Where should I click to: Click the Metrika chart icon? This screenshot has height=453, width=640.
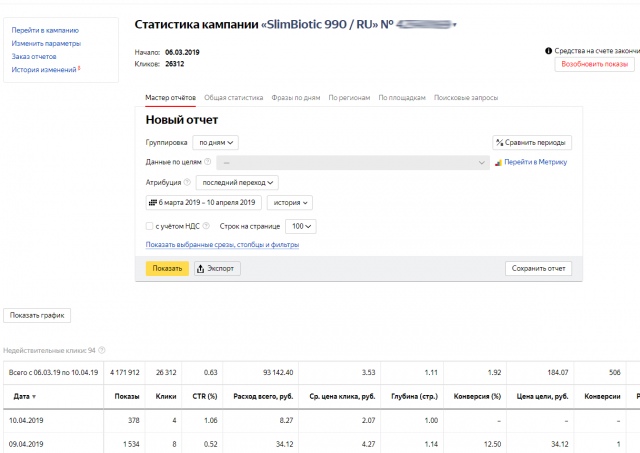click(x=498, y=162)
